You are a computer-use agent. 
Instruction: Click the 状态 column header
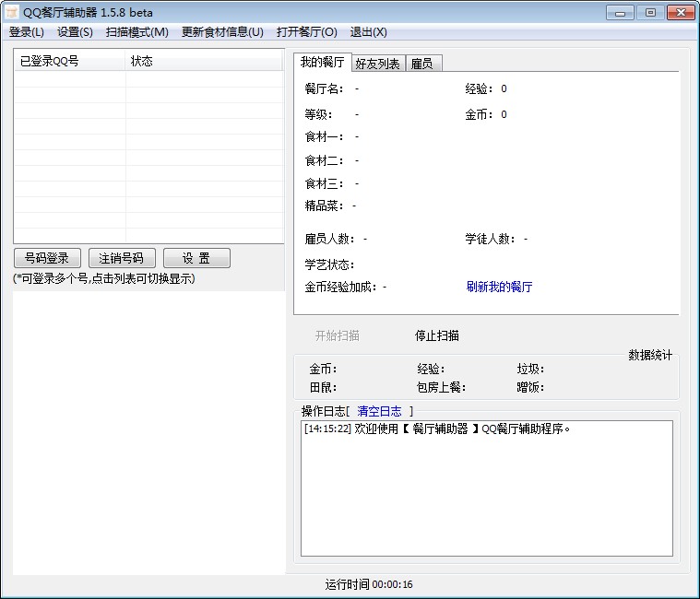point(203,62)
